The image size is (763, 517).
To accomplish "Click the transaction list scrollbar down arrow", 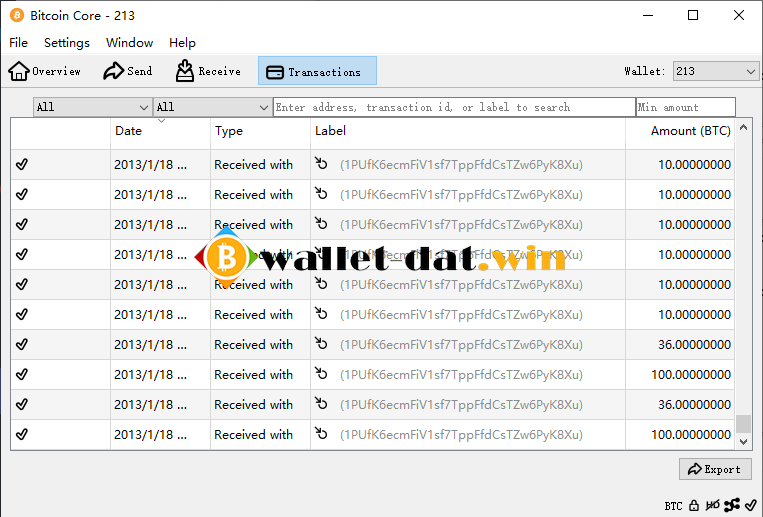I will coord(743,442).
